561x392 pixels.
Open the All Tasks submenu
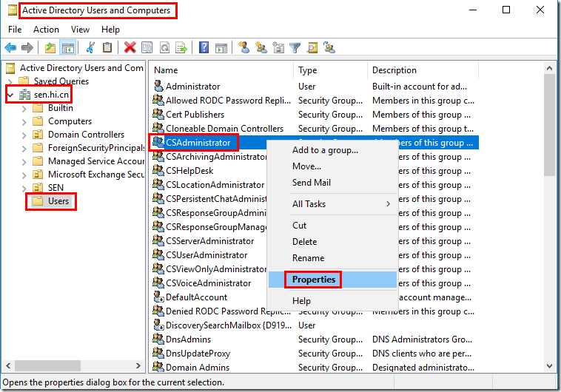coord(332,204)
